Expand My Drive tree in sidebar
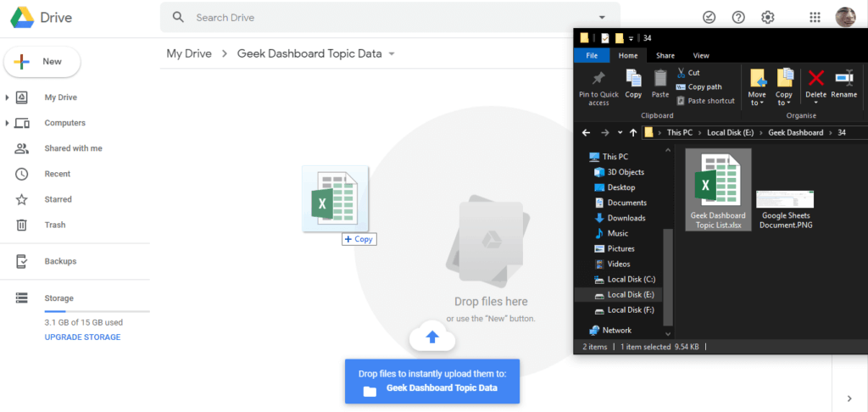The image size is (868, 412). pyautogui.click(x=8, y=97)
